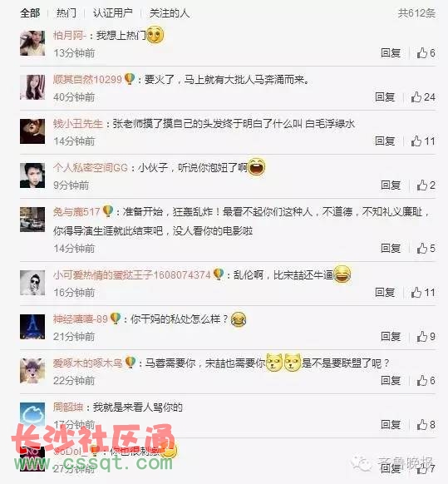Like the comment by 爱啄木的啄木鸟
448x484 pixels.
(x=426, y=381)
